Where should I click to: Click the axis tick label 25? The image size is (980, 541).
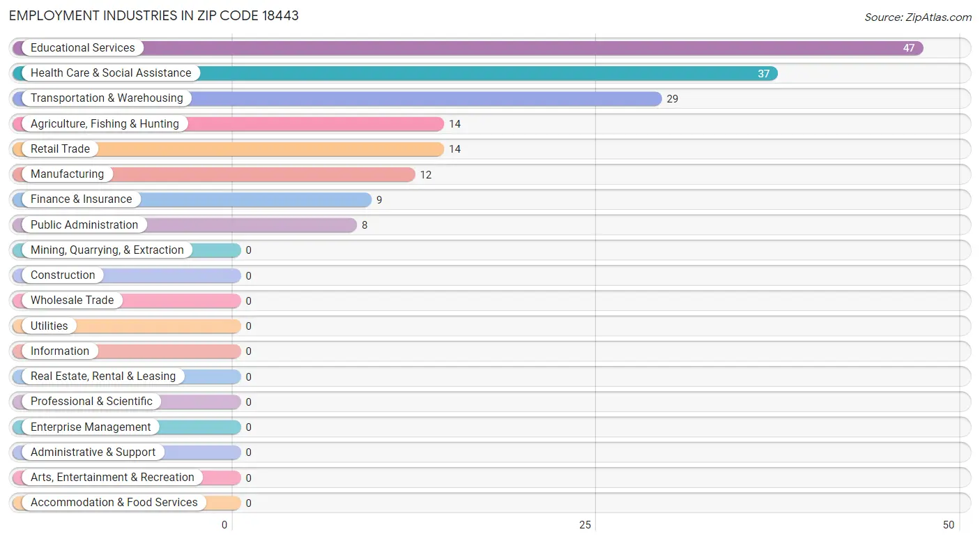[585, 525]
